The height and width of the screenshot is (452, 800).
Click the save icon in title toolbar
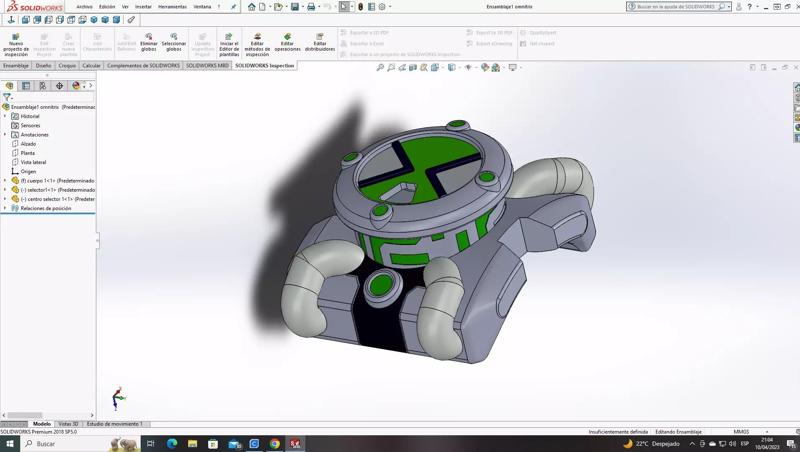(294, 7)
